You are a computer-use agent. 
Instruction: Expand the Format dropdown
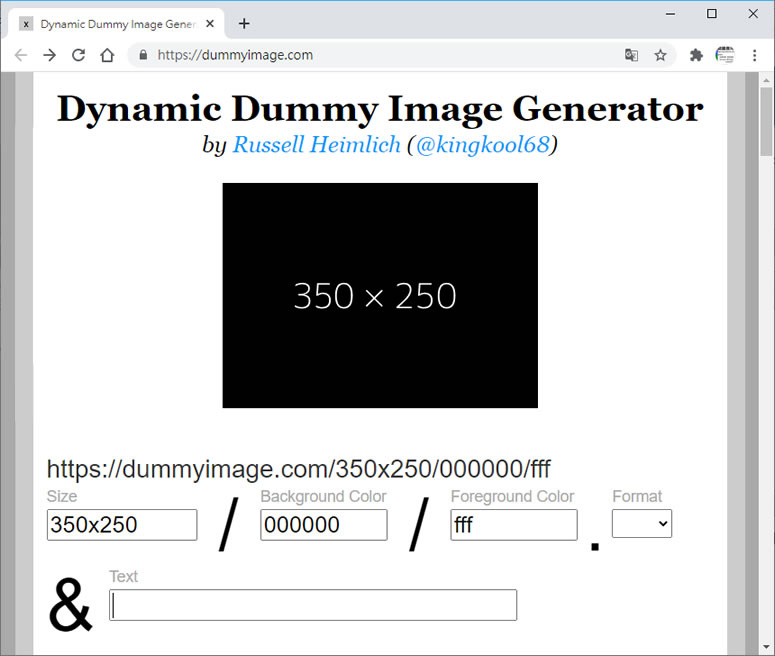(641, 523)
